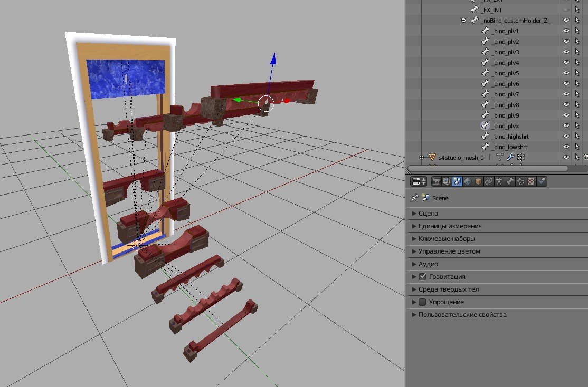
Task: Open the Texture properties tab (checker icon)
Action: [531, 181]
